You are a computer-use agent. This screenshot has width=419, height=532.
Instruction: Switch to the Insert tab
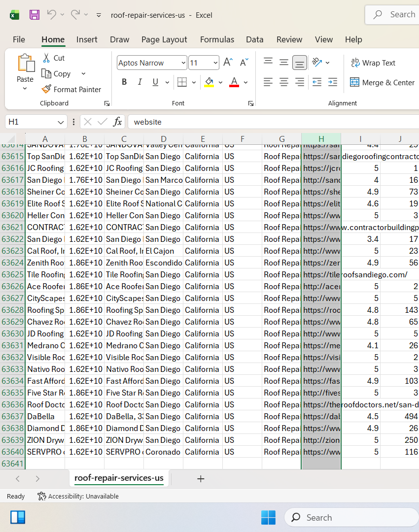pos(87,39)
